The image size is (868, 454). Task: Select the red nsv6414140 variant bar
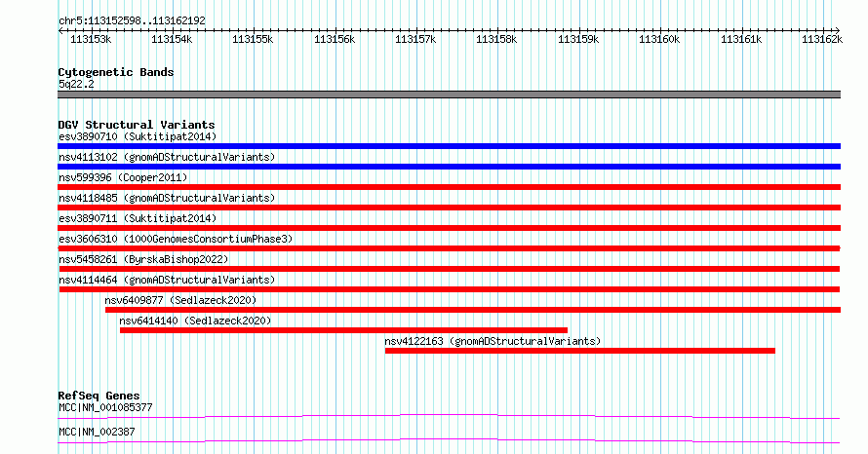[343, 330]
